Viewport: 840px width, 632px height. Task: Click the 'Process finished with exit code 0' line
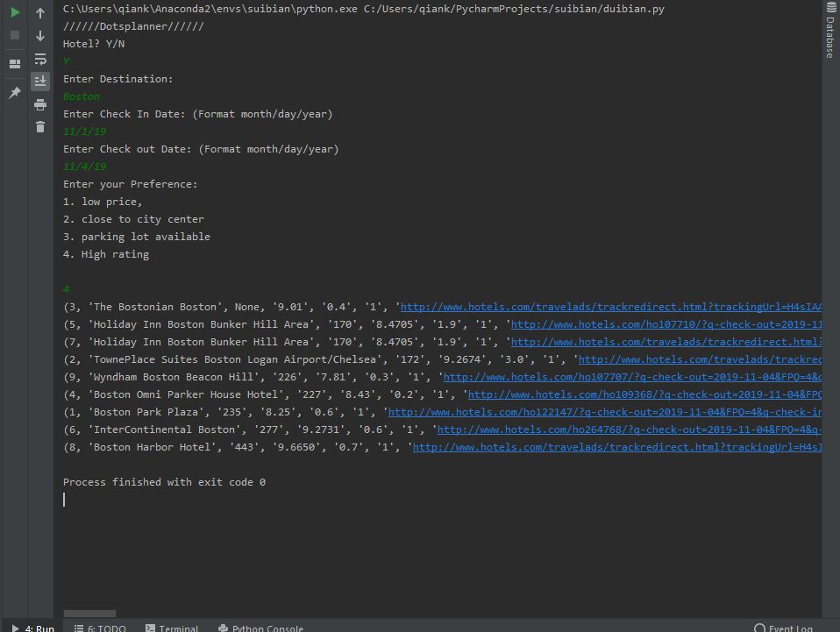[x=164, y=482]
